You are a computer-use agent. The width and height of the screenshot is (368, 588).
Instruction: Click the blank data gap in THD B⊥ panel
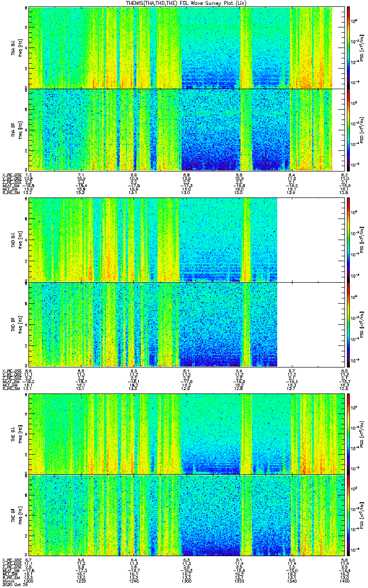point(311,240)
